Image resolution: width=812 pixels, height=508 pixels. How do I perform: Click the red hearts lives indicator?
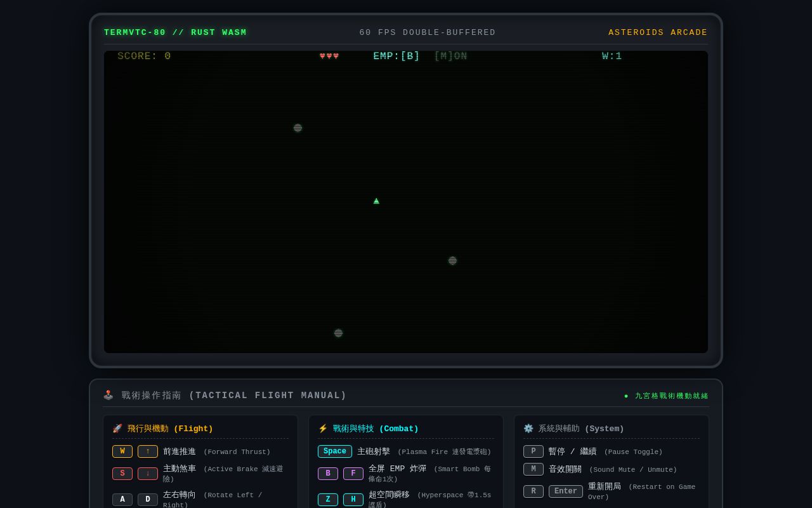click(x=329, y=56)
